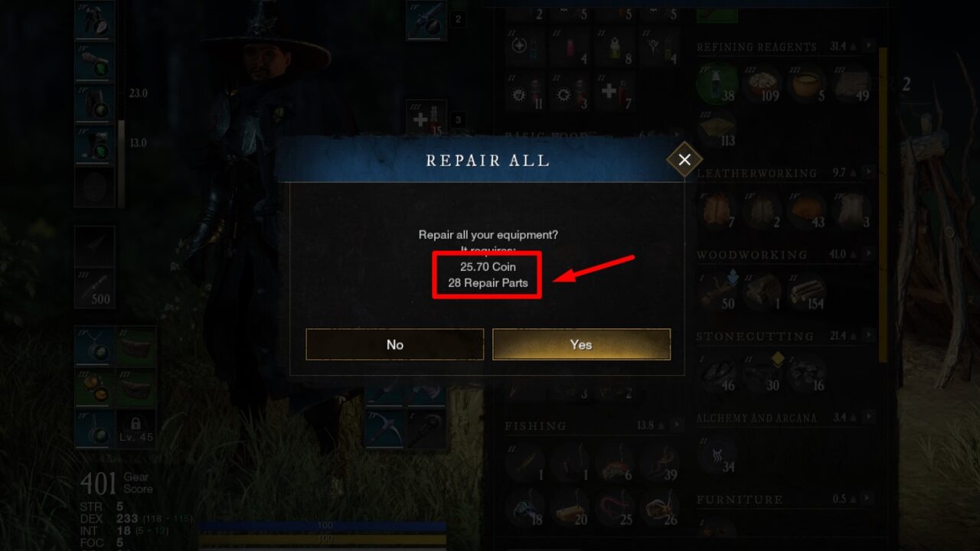Click the inventory panel yellow scrollbar
Viewport: 980px width, 551px height.
click(x=883, y=203)
